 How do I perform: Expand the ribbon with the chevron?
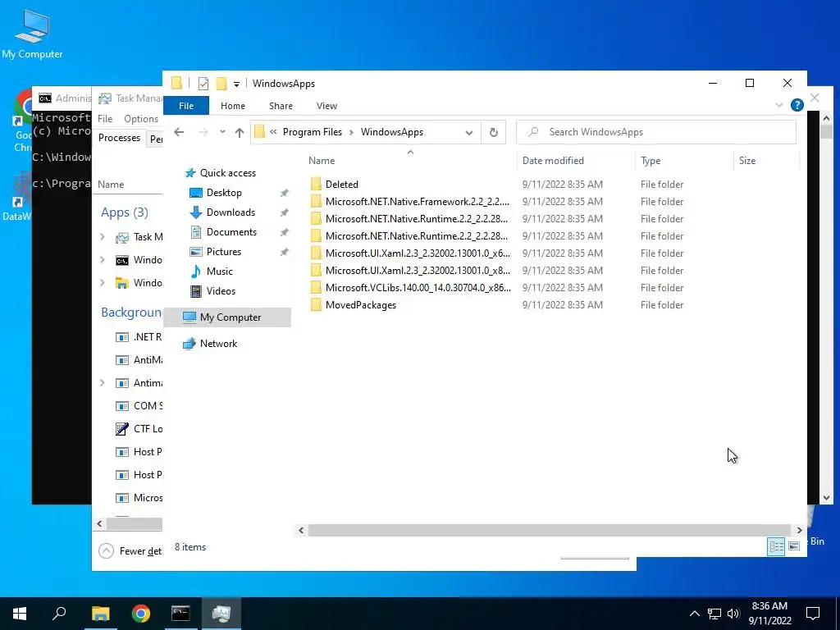click(779, 106)
